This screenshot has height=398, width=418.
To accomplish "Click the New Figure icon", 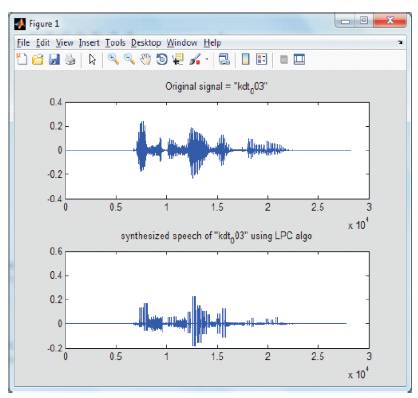I will 22,59.
